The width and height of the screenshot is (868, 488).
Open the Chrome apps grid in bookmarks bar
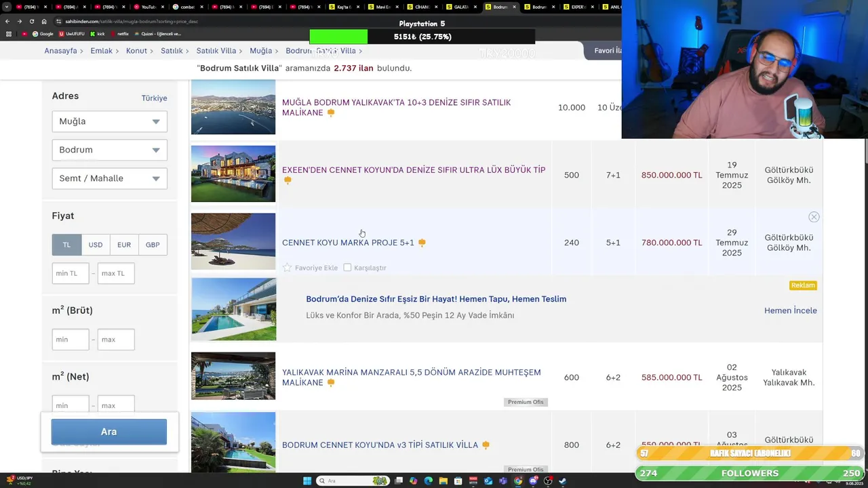pos(9,34)
